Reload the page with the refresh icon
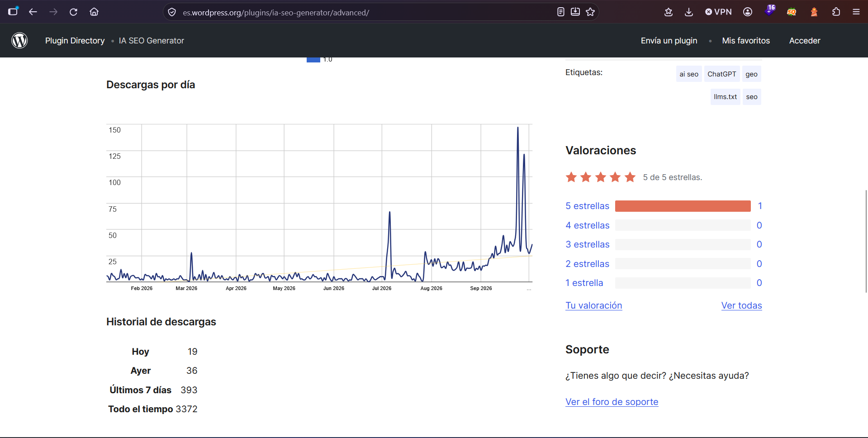This screenshot has height=438, width=868. [73, 12]
